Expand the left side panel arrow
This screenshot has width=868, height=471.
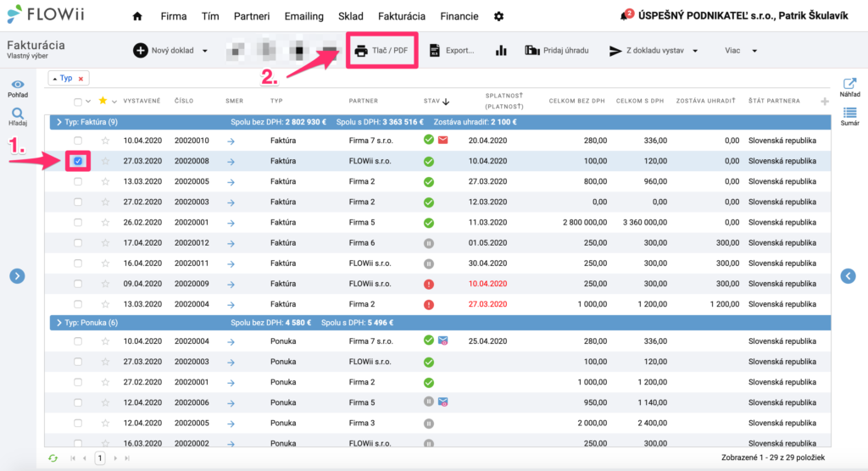click(17, 275)
